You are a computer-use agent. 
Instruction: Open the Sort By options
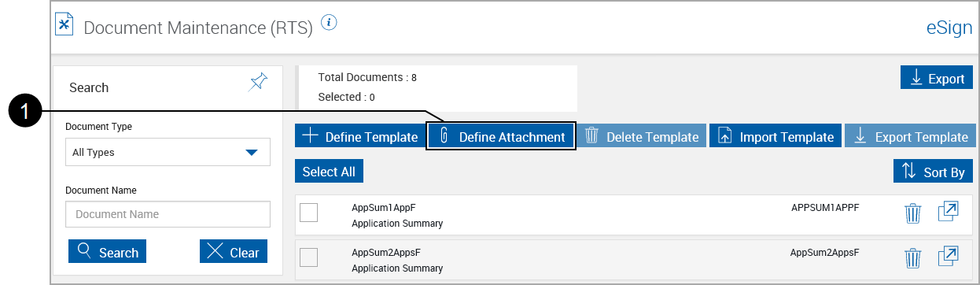point(933,172)
